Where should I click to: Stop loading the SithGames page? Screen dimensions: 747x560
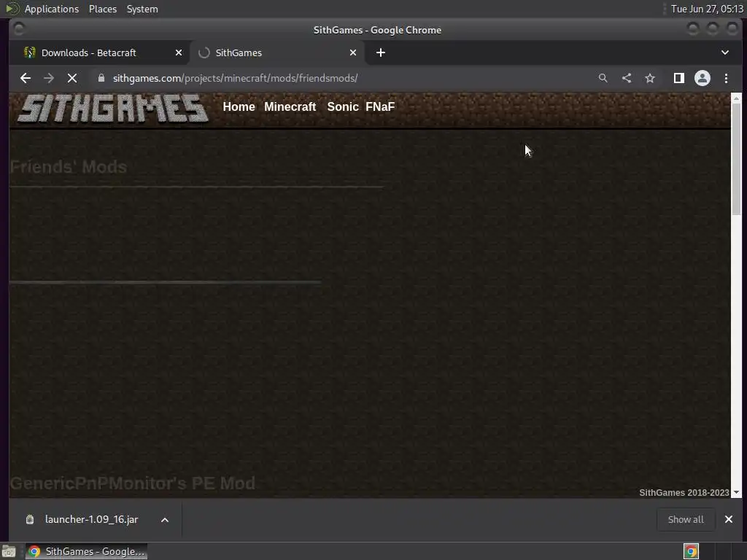(72, 78)
